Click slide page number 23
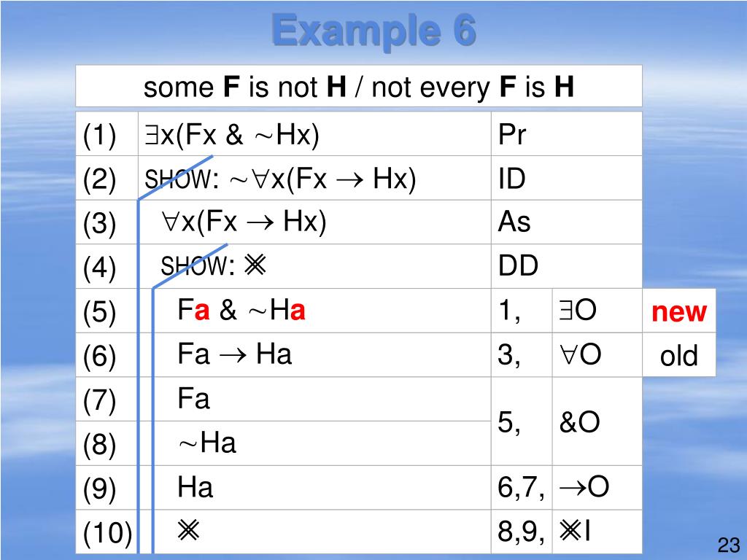This screenshot has width=747, height=560. [x=729, y=545]
